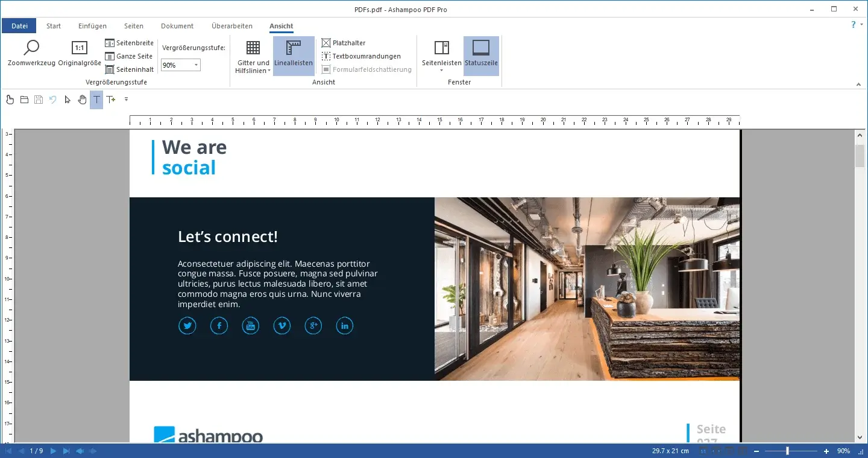Open the Vergrößerungsstufe dropdown showing 90%
This screenshot has height=458, width=868.
click(x=196, y=65)
